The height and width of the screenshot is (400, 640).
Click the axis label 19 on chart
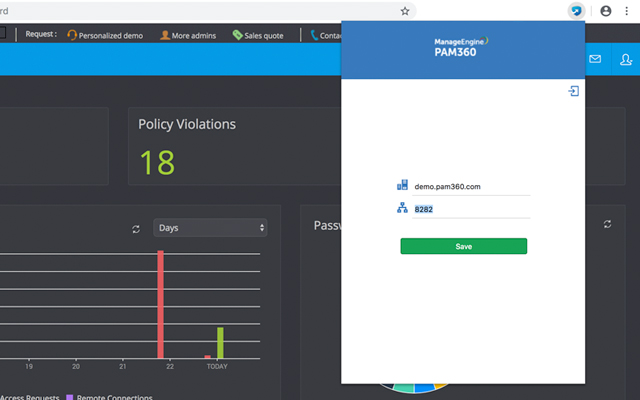(x=29, y=367)
